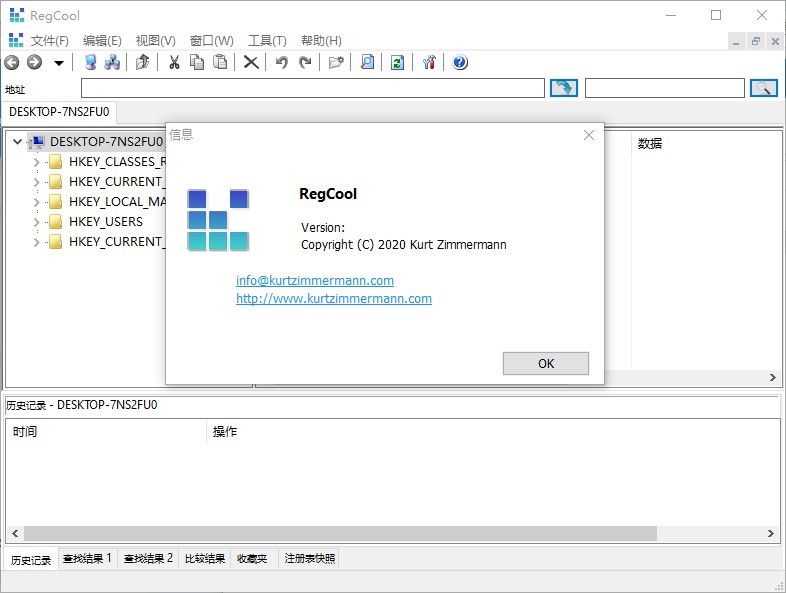Viewport: 786px width, 593px height.
Task: Focus the search text field
Action: click(665, 88)
